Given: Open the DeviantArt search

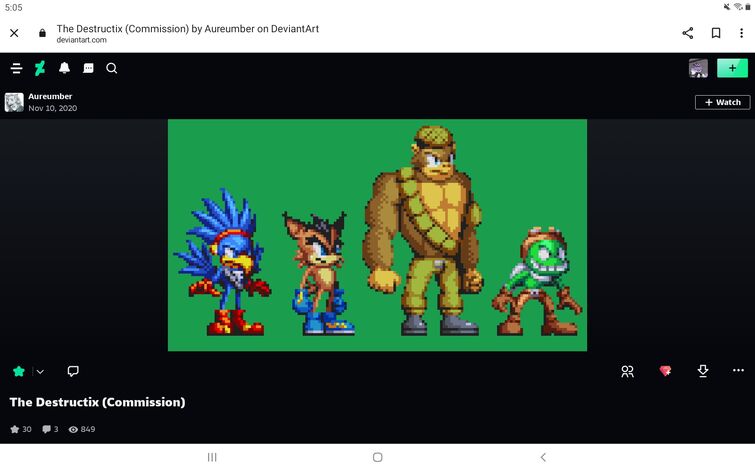Looking at the screenshot, I should (x=112, y=68).
